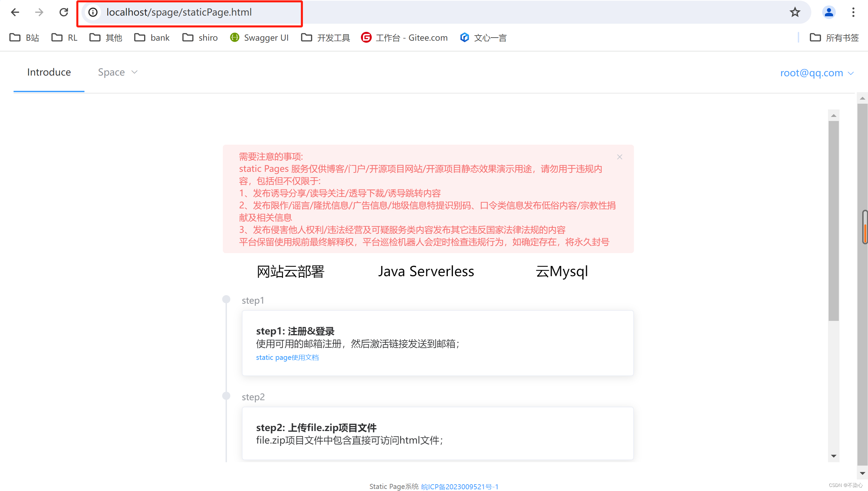Open the root@qq.com account dropdown
Screen dimensions: 868x491
pos(817,73)
